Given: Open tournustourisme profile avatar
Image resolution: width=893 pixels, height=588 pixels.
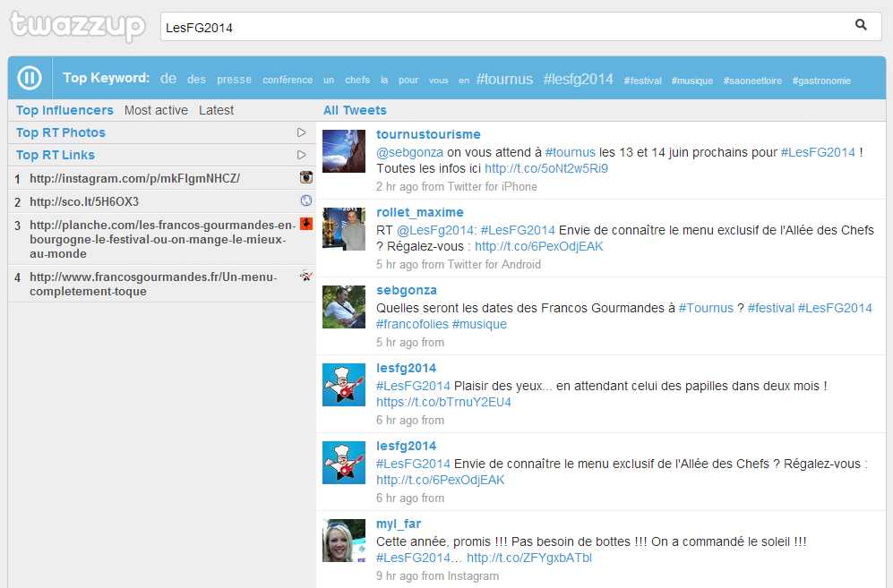Looking at the screenshot, I should pos(344,151).
